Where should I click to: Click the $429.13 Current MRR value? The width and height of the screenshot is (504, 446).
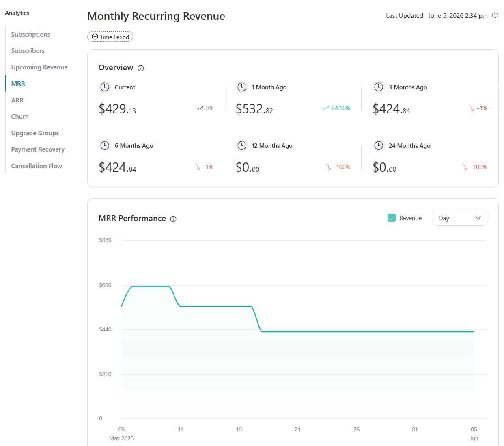pyautogui.click(x=117, y=109)
